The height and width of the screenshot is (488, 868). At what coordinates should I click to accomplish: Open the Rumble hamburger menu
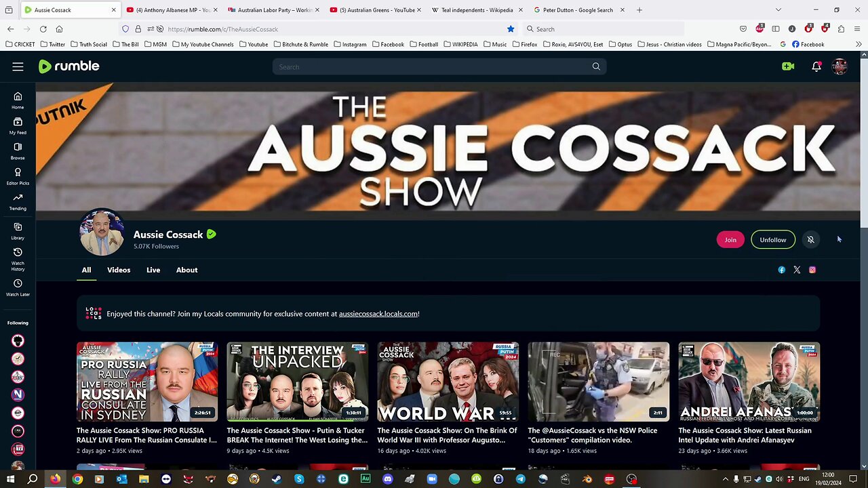pos(18,66)
